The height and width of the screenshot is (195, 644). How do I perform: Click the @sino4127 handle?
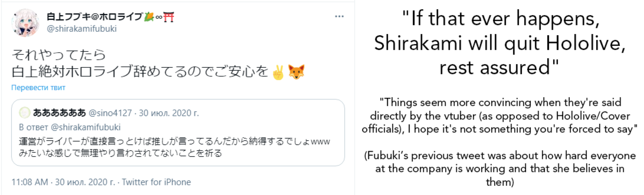click(x=110, y=113)
